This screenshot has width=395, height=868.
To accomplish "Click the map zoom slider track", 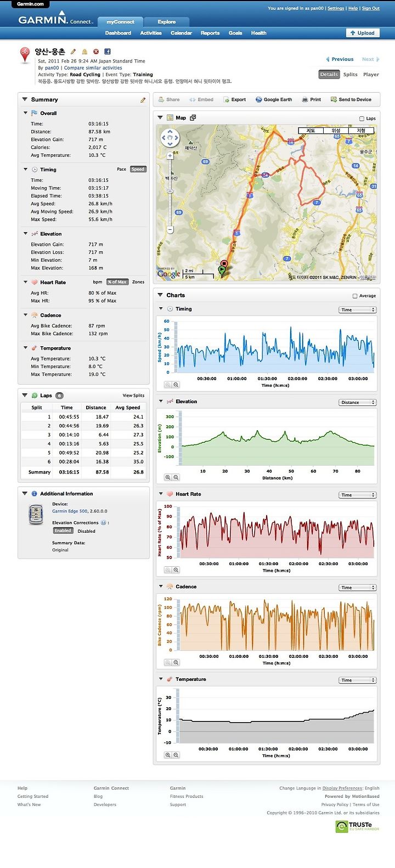I will click(x=170, y=192).
